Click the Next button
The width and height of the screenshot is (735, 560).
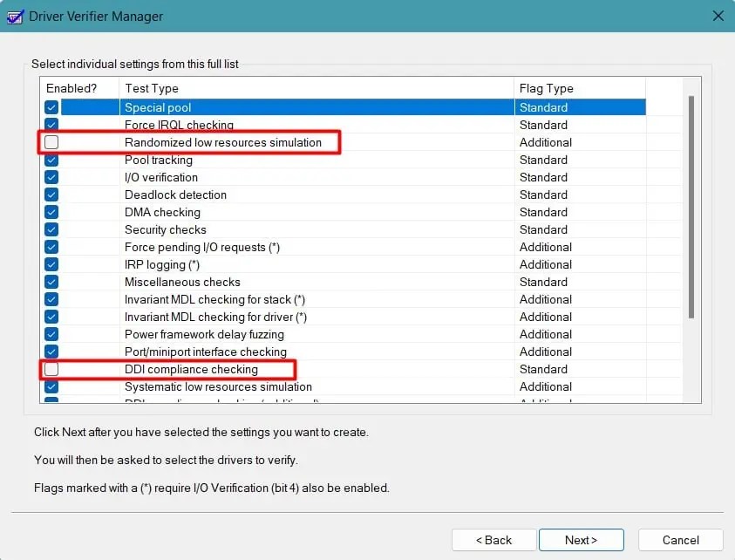[x=581, y=540]
